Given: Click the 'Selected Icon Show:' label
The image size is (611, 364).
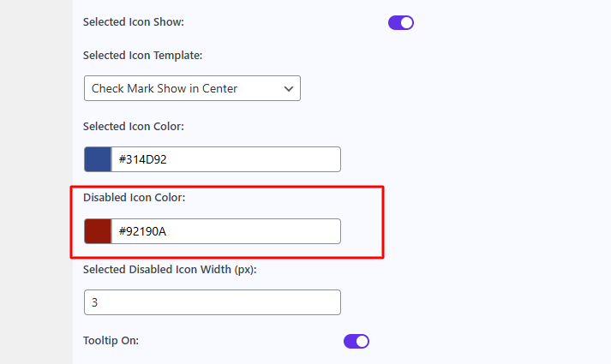Looking at the screenshot, I should coord(134,22).
